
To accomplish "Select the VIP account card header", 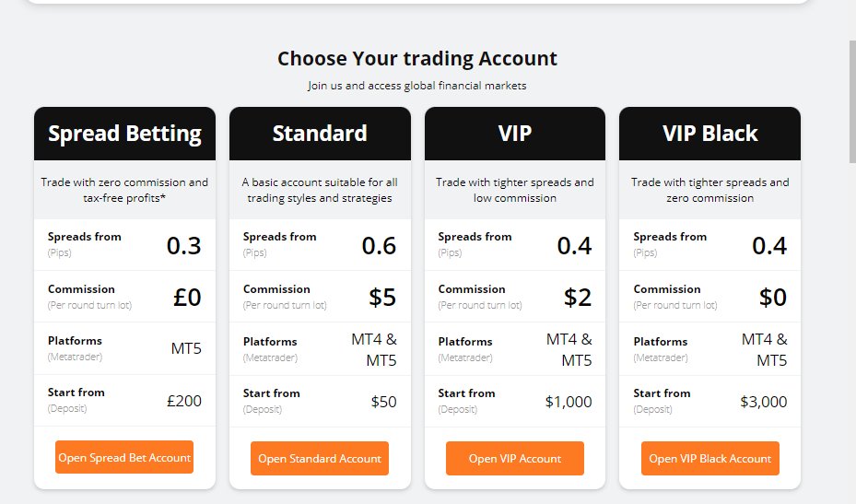I will pos(515,134).
